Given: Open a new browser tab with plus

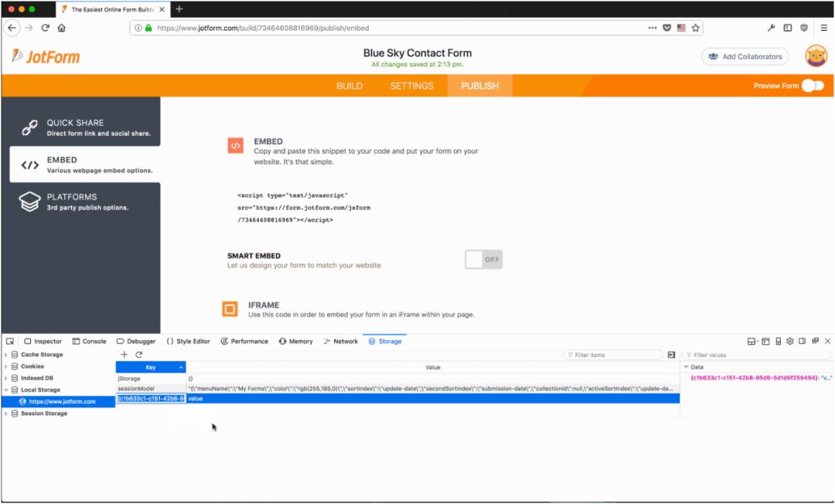Looking at the screenshot, I should (x=179, y=9).
